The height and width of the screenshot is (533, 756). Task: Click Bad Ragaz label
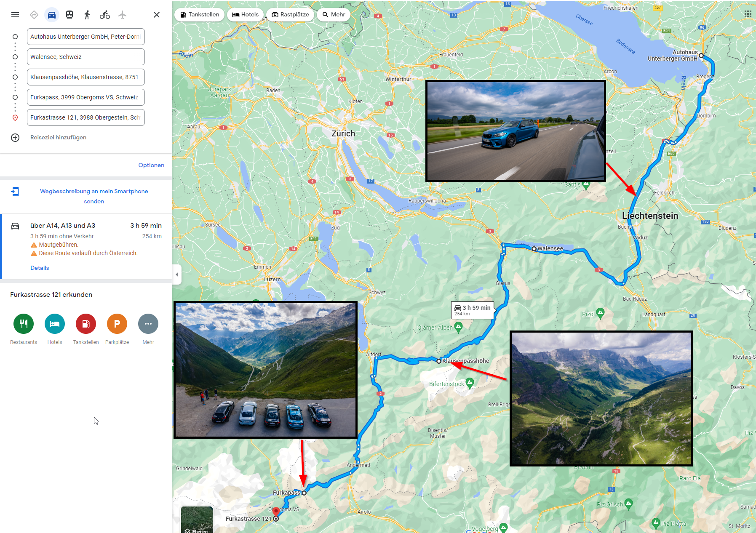[x=635, y=299]
